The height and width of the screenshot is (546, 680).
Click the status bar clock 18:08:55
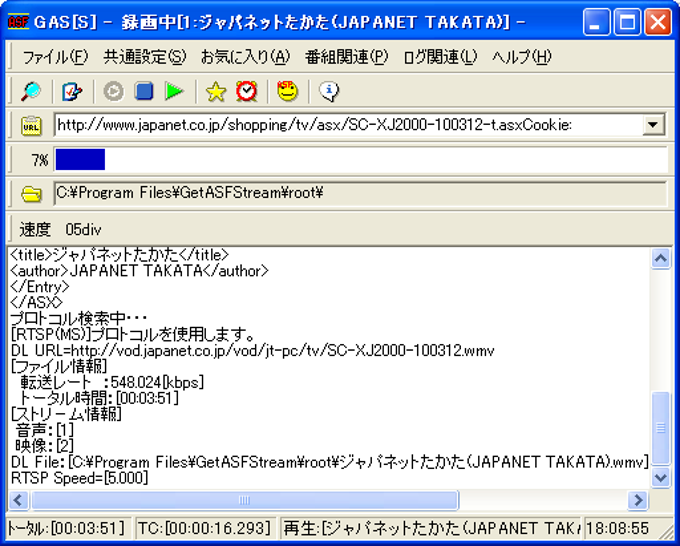click(x=618, y=528)
